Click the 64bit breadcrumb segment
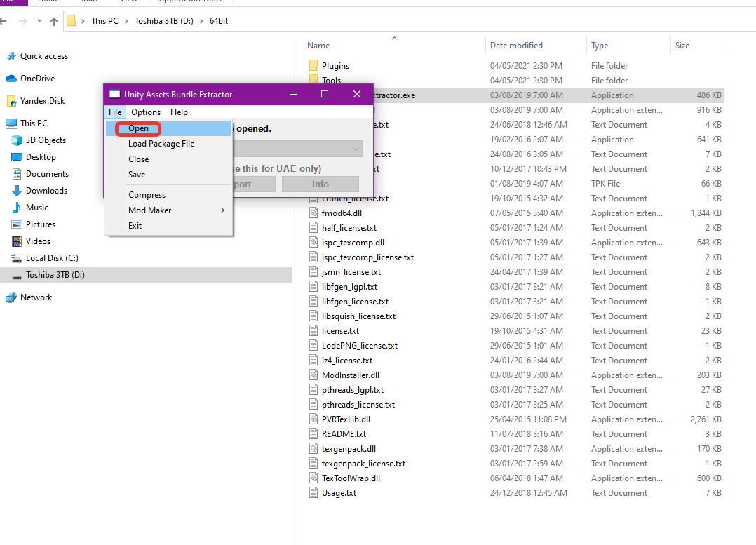 tap(219, 21)
